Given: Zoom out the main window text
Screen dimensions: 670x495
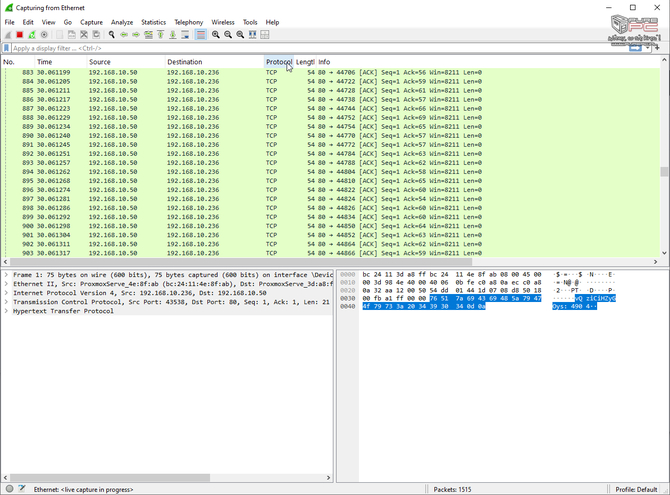Looking at the screenshot, I should (x=228, y=35).
